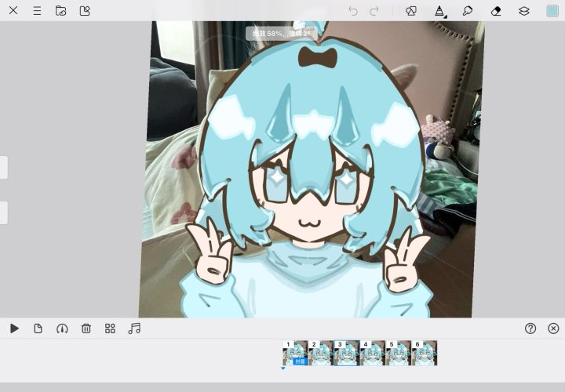Open the frame speed gauge settings

[x=62, y=328]
